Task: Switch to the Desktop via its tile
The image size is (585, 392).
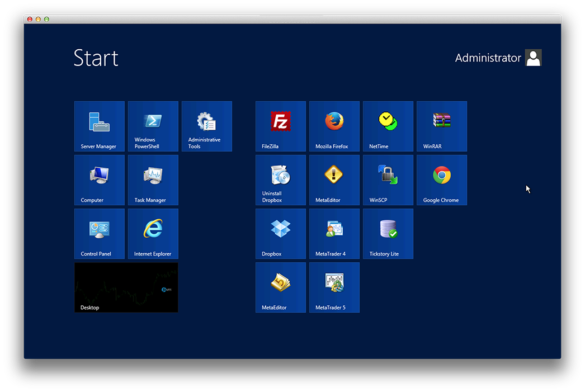Action: tap(126, 287)
